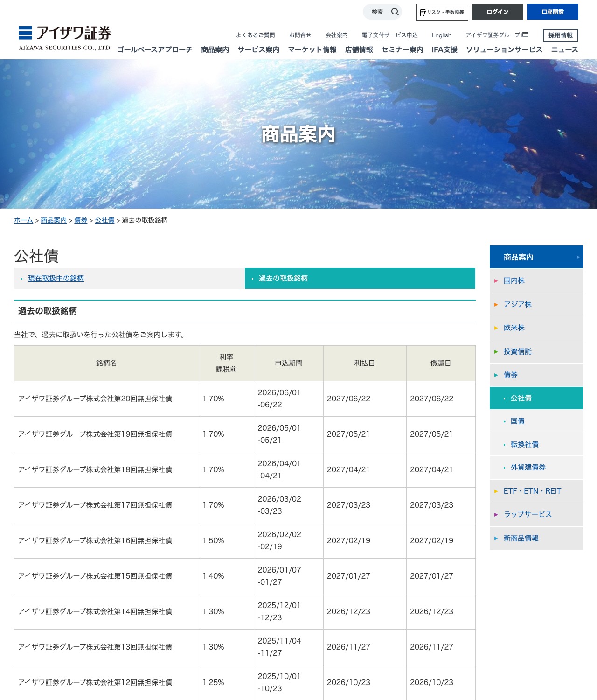Open ETF・ETN・REIT in sidebar
This screenshot has height=700, width=597.
(536, 491)
